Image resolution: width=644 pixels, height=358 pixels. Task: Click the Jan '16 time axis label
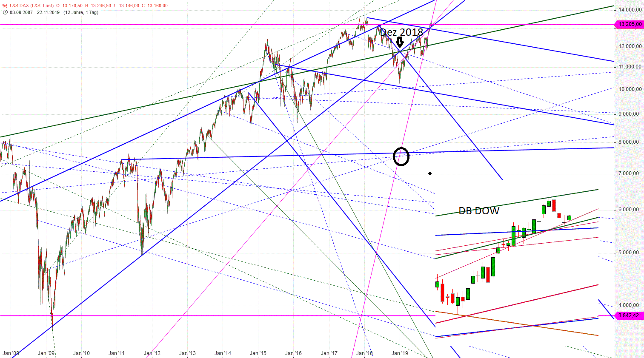294,353
